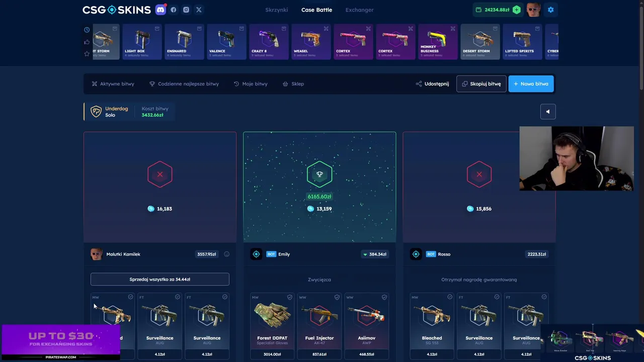Click the 15,856 ticket count
The image size is (644, 362).
479,209
